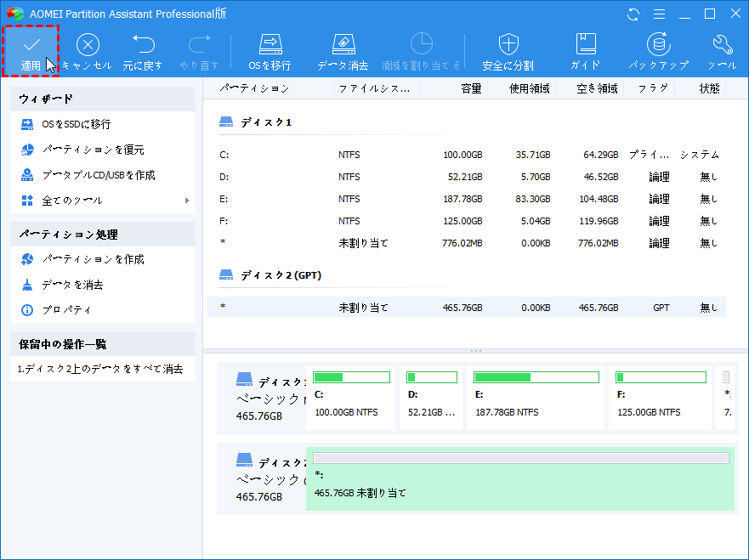This screenshot has width=749, height=560.
Task: Open the データ消去 wipe tool
Action: tap(343, 52)
